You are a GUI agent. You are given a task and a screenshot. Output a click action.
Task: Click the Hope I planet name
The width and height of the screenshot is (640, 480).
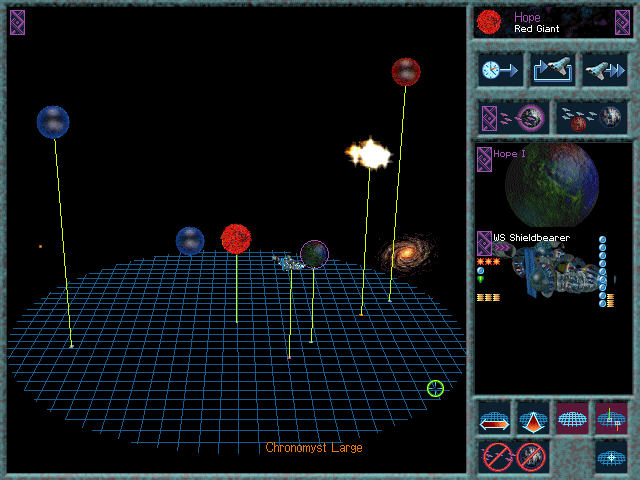pyautogui.click(x=509, y=154)
